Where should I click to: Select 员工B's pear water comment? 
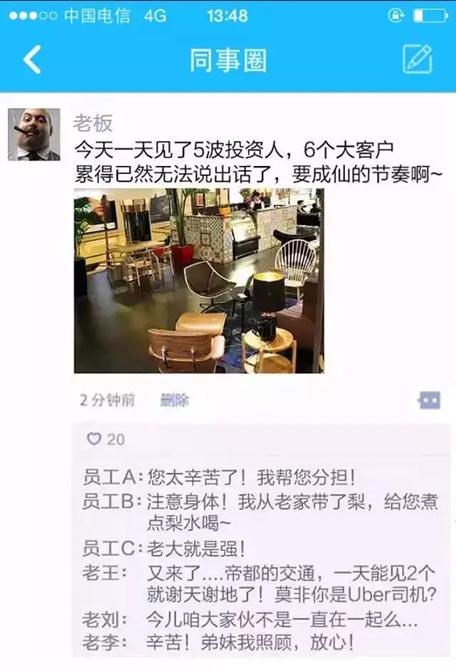[260, 512]
